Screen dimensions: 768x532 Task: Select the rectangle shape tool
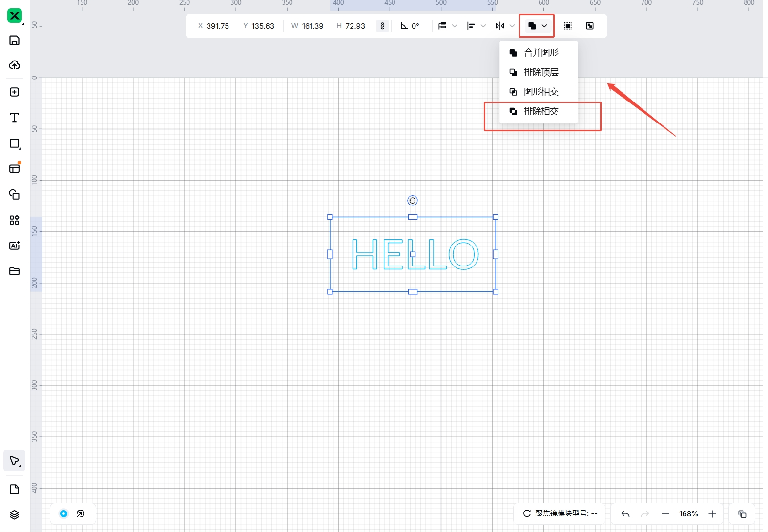[x=15, y=143]
